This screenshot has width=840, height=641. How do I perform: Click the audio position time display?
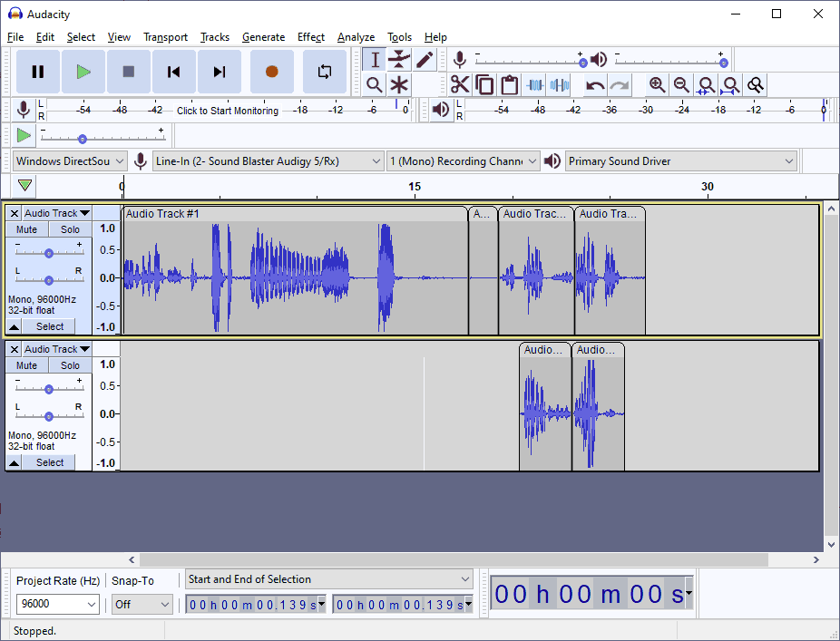[591, 593]
